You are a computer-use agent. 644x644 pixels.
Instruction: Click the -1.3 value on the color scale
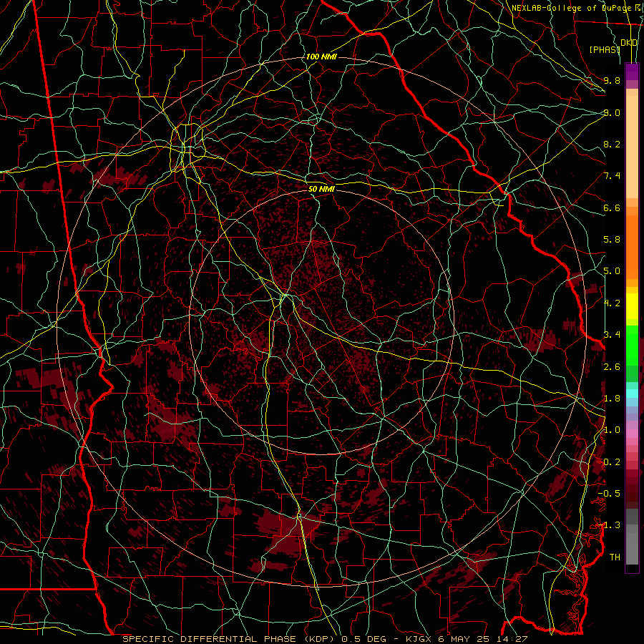tap(610, 525)
